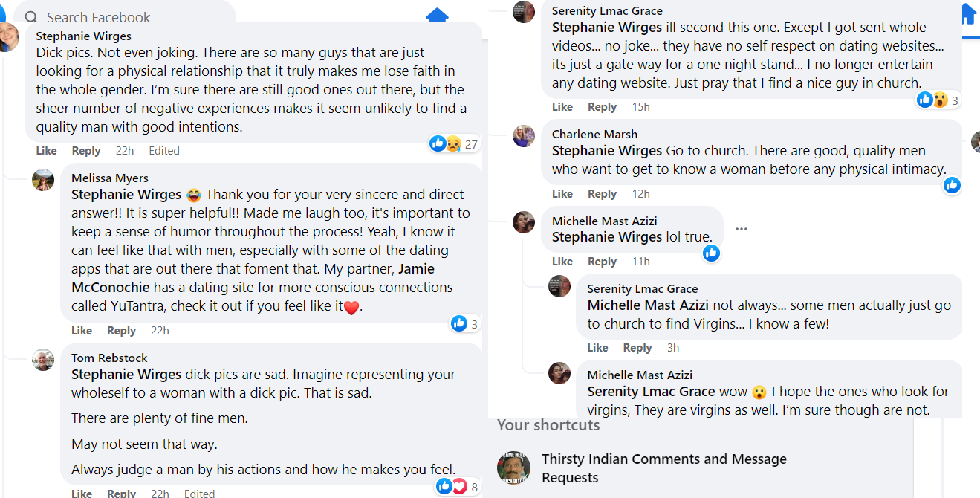980x498 pixels.
Task: Open Melissa Myers' profile picture
Action: coord(43,180)
